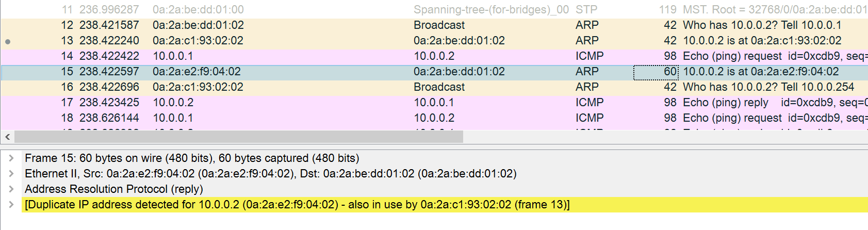The height and width of the screenshot is (230, 868).
Task: Expand the Frame 15 details tree
Action: (11, 158)
